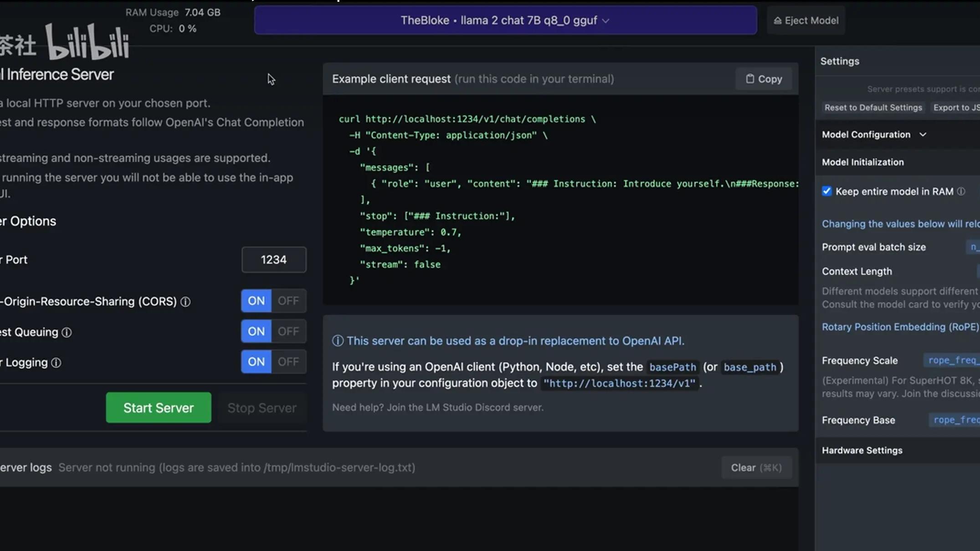Screen dimensions: 980x551
Task: Uncheck Keep entire model in RAM
Action: pyautogui.click(x=826, y=191)
